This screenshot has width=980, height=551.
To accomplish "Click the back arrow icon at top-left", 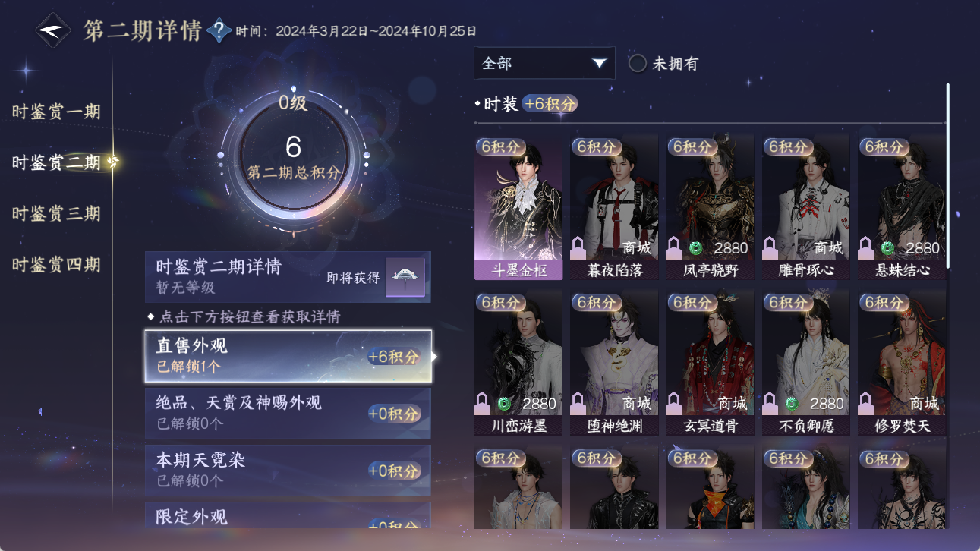I will (x=54, y=30).
